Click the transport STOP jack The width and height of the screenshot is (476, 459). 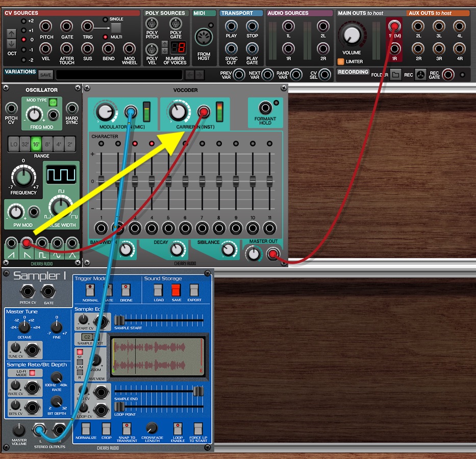(x=252, y=27)
